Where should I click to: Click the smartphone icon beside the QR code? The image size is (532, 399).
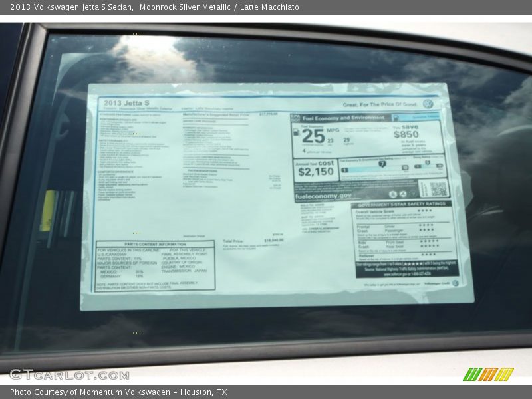[393, 194]
